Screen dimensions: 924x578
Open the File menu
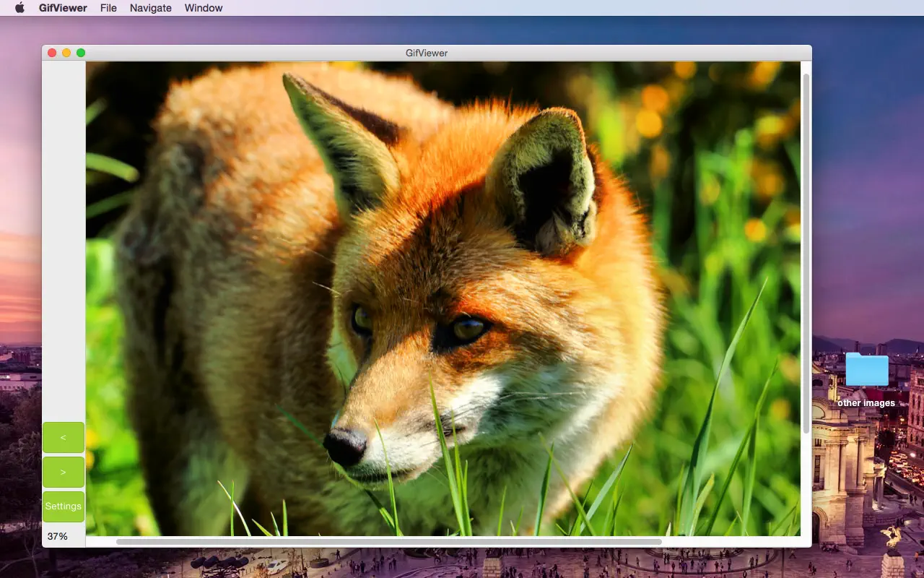(x=108, y=8)
